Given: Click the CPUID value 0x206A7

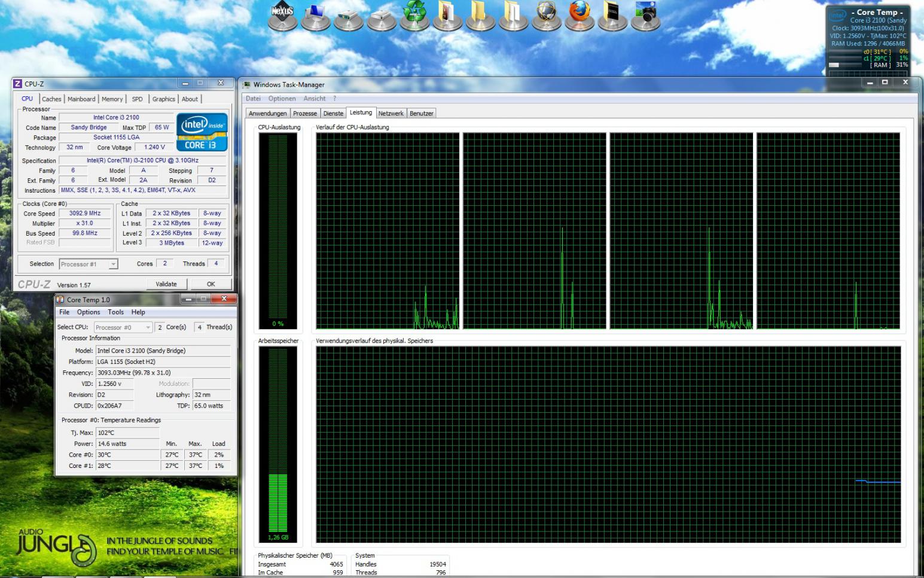Looking at the screenshot, I should [114, 406].
